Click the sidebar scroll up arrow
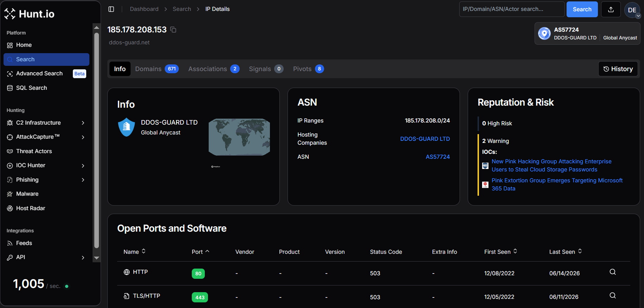 96,27
